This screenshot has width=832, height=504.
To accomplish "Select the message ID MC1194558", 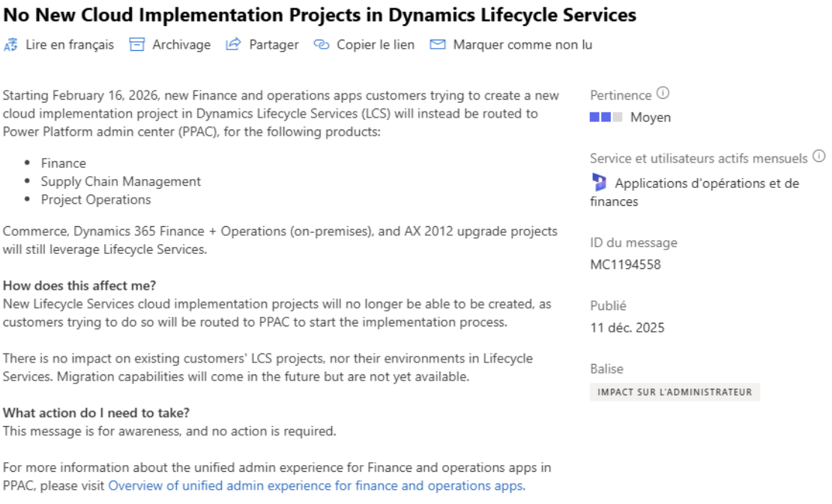I will pos(625,264).
